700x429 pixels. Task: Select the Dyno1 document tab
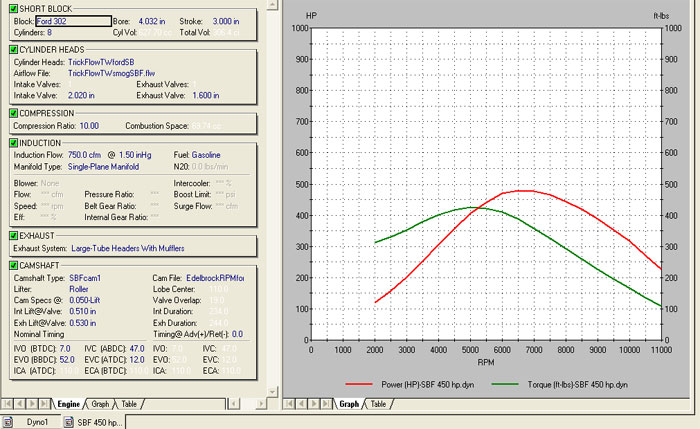[36, 421]
